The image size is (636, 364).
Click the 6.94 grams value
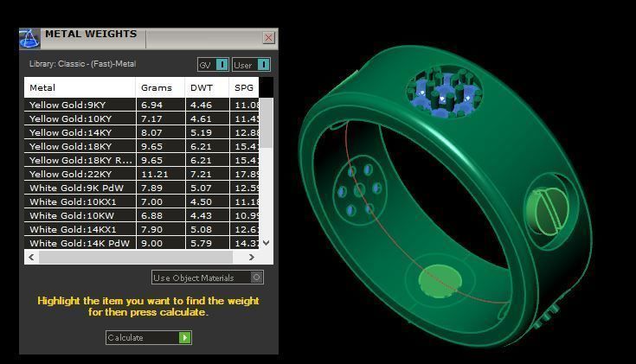click(x=151, y=105)
